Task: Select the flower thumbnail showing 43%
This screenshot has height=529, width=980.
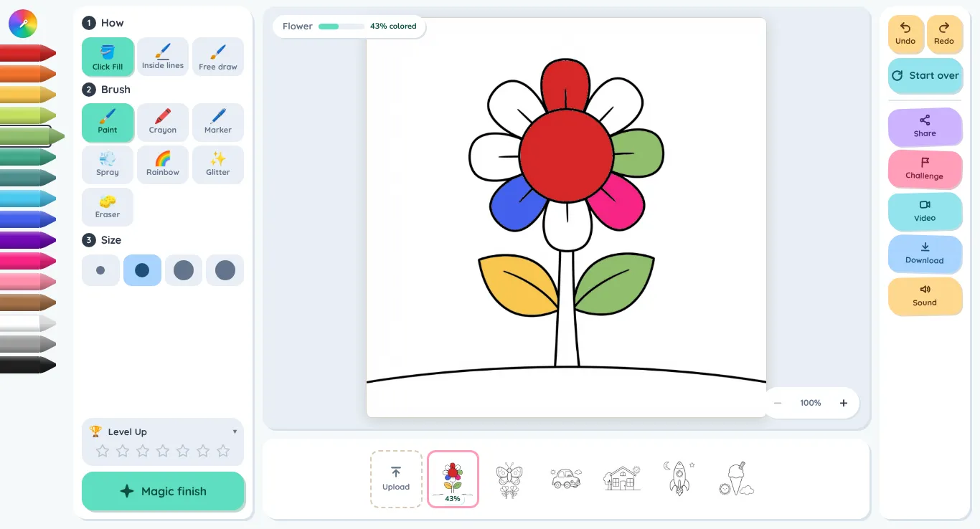Action: (453, 479)
